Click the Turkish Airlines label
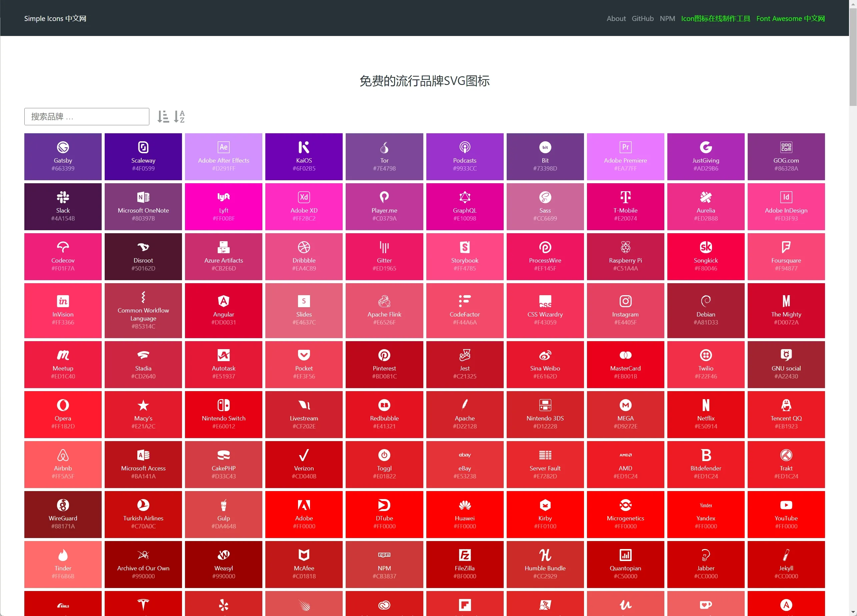This screenshot has width=857, height=616. pos(143,518)
